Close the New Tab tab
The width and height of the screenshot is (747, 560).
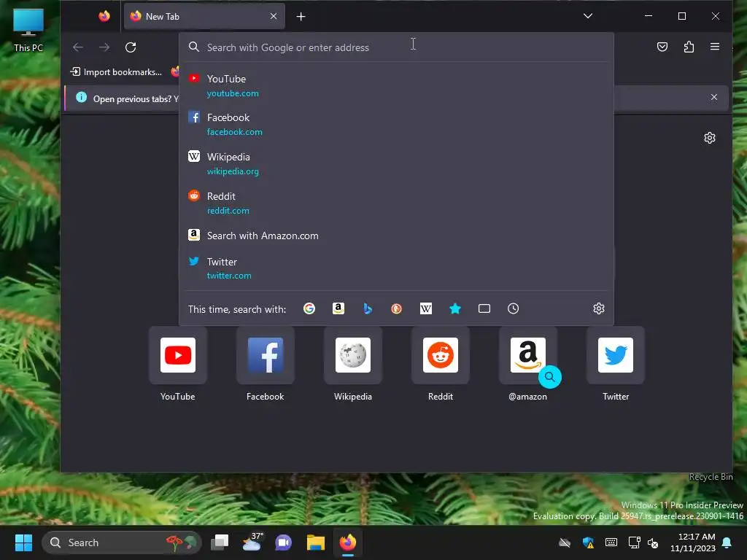[274, 16]
